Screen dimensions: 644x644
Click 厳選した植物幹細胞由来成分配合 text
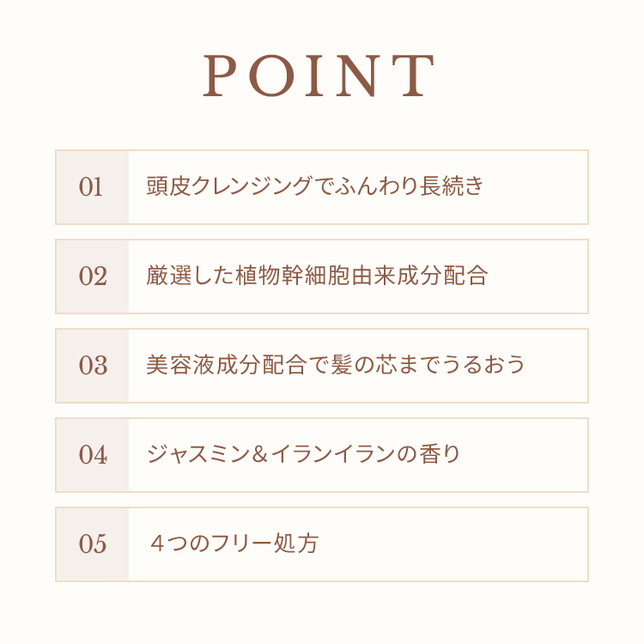(317, 275)
